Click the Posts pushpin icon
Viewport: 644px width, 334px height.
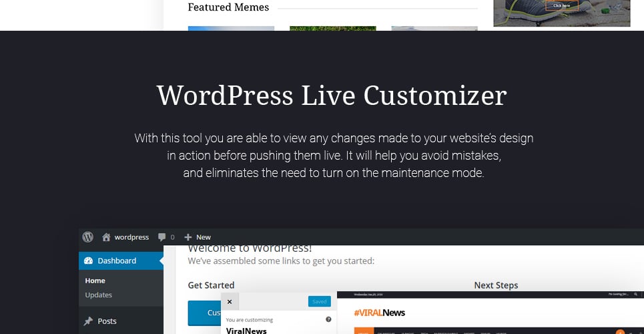[x=88, y=321]
